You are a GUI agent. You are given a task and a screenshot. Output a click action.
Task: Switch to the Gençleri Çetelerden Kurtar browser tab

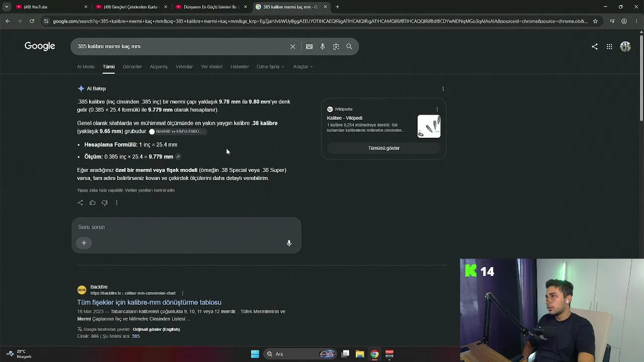tap(132, 7)
